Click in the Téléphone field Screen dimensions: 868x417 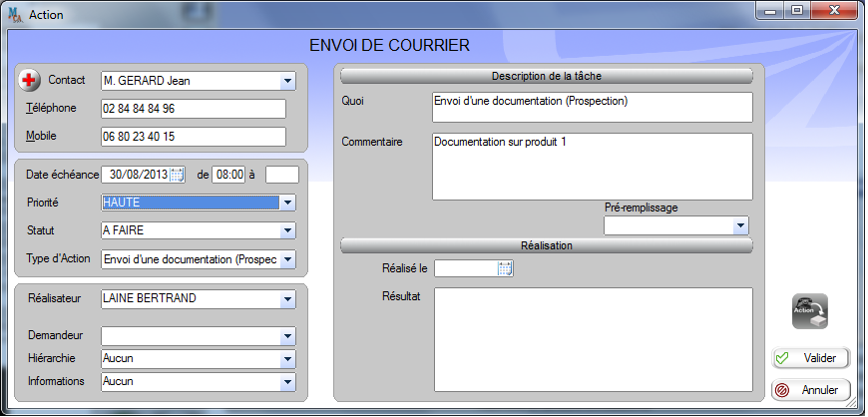tap(194, 109)
